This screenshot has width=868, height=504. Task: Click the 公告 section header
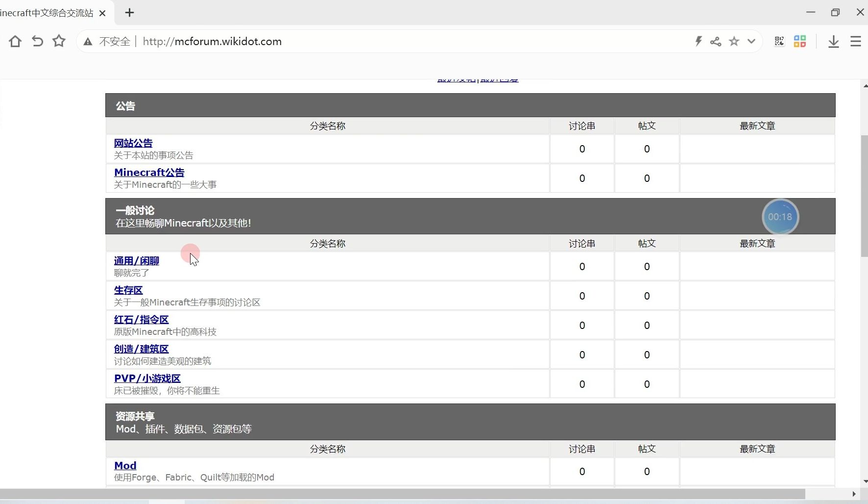coord(470,105)
